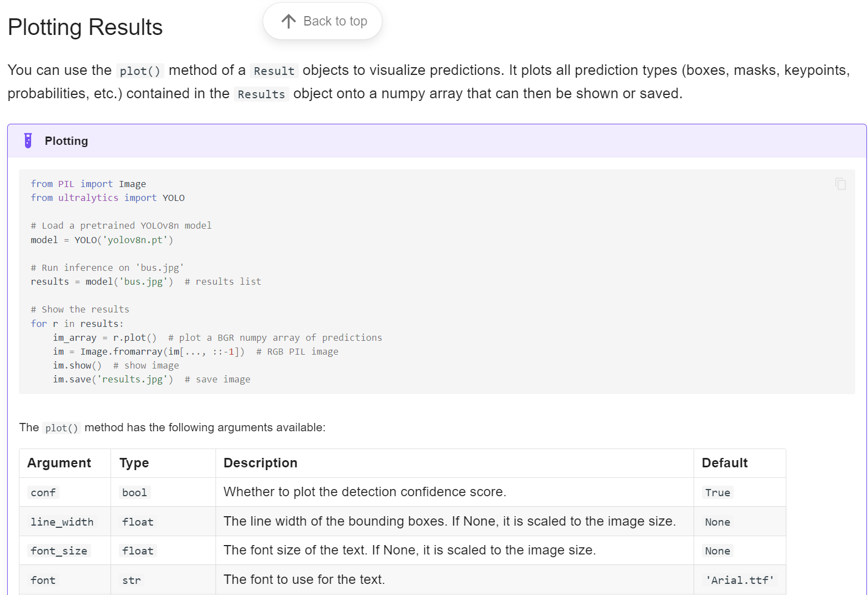Select the Description column header
The height and width of the screenshot is (595, 868).
[260, 463]
